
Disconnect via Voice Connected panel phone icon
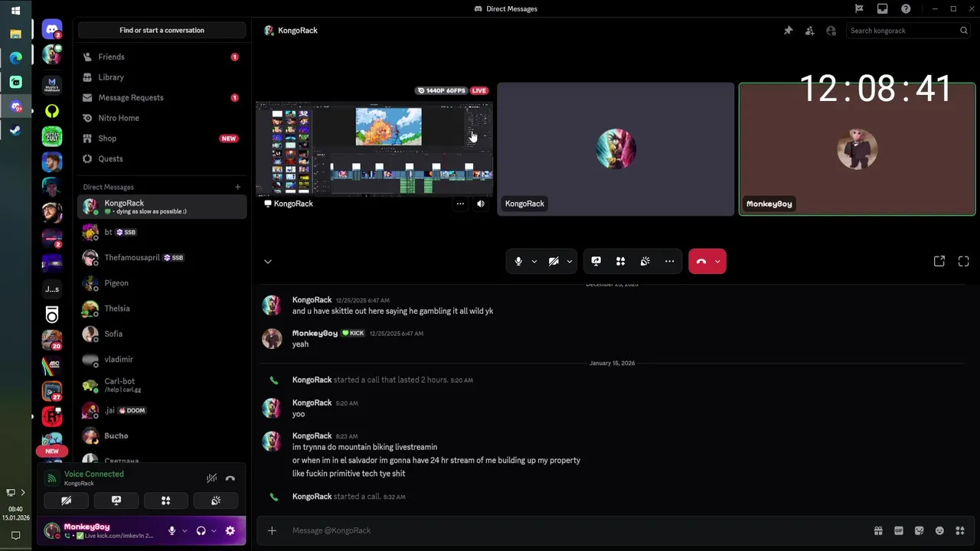pos(230,478)
